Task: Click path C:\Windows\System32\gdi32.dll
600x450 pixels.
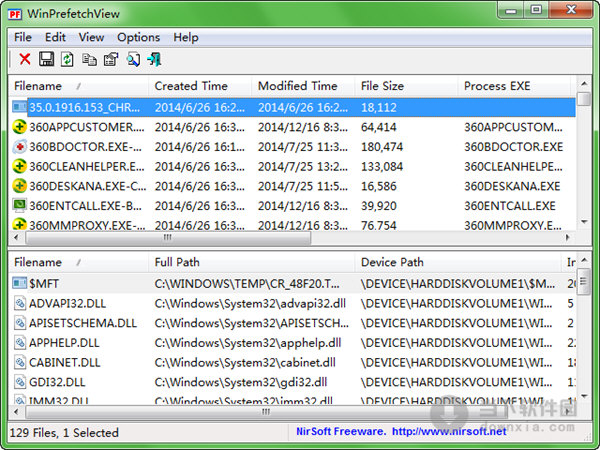Action: [x=241, y=382]
